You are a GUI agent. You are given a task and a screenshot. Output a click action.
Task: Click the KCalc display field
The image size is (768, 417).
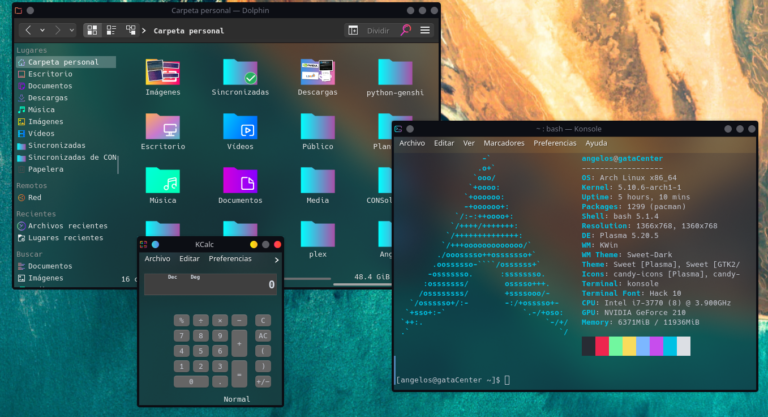[x=211, y=284]
